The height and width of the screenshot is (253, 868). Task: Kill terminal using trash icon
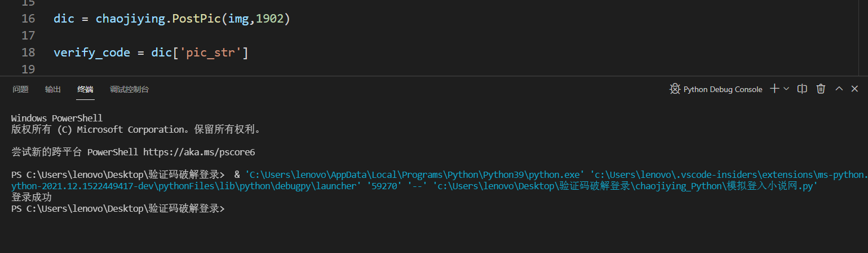[821, 89]
